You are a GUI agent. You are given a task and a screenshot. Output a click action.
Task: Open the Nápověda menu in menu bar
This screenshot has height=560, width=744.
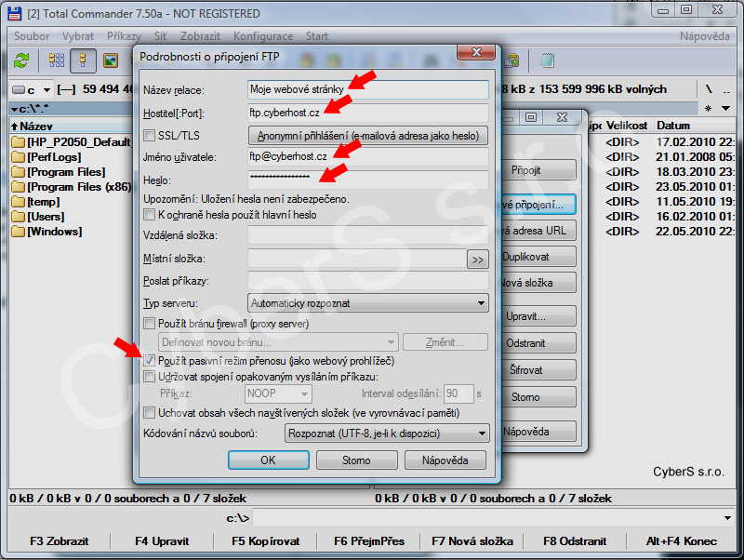click(x=705, y=36)
